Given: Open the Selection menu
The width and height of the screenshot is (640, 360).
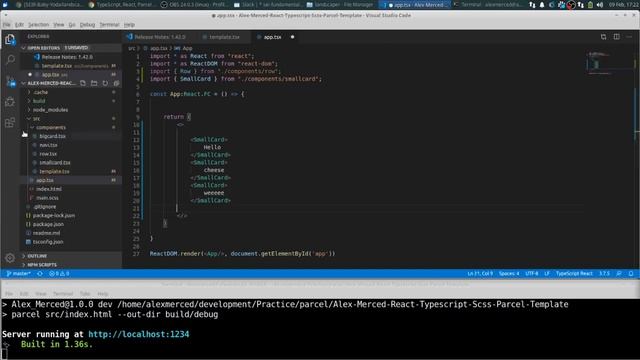Looking at the screenshot, I should (x=38, y=25).
